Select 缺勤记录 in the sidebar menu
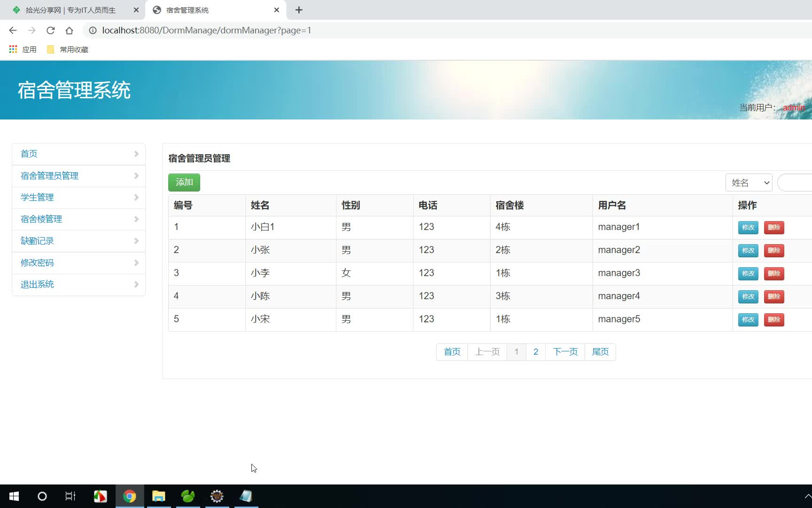Viewport: 812px width, 508px height. click(37, 240)
